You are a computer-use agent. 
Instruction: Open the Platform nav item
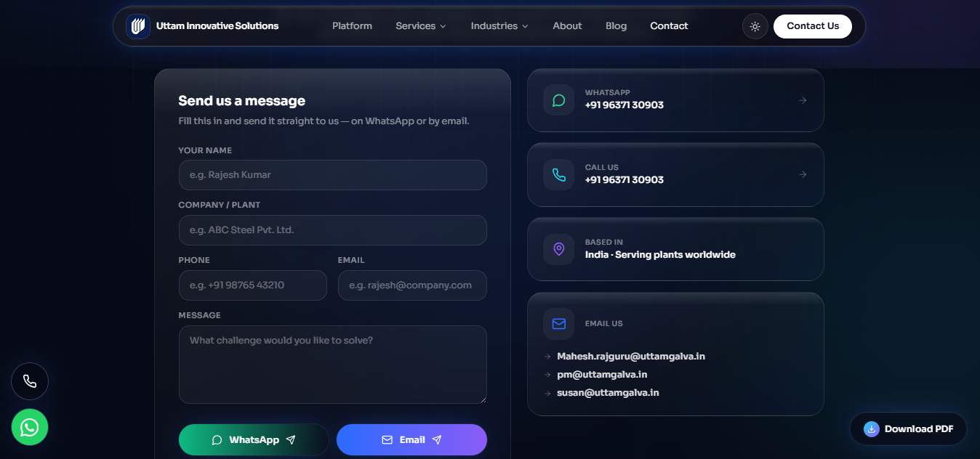click(352, 26)
